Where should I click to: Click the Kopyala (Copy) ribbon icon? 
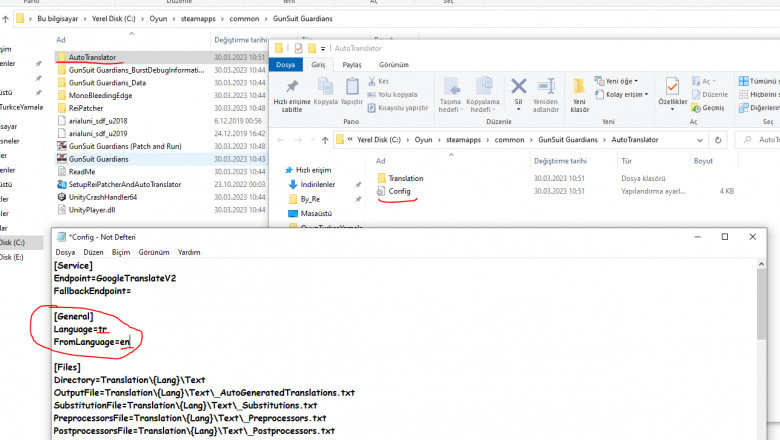[x=325, y=89]
